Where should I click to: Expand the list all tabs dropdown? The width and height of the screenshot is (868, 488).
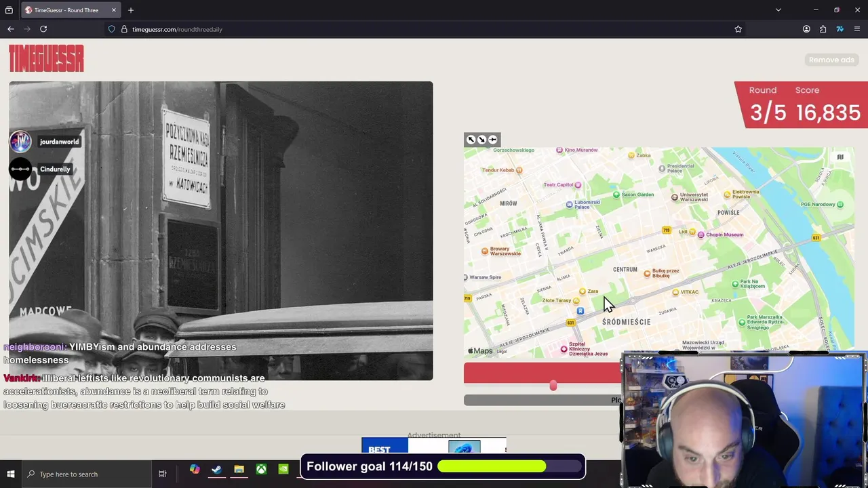[x=778, y=10]
